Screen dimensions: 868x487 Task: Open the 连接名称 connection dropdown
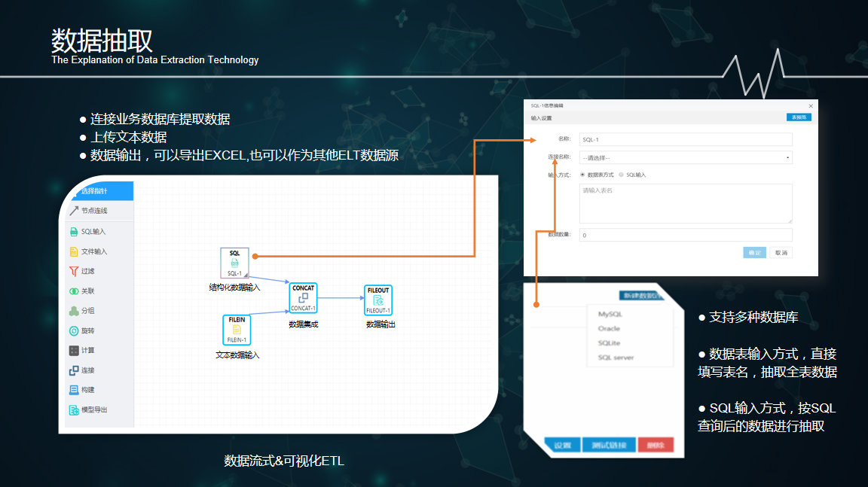pos(685,157)
